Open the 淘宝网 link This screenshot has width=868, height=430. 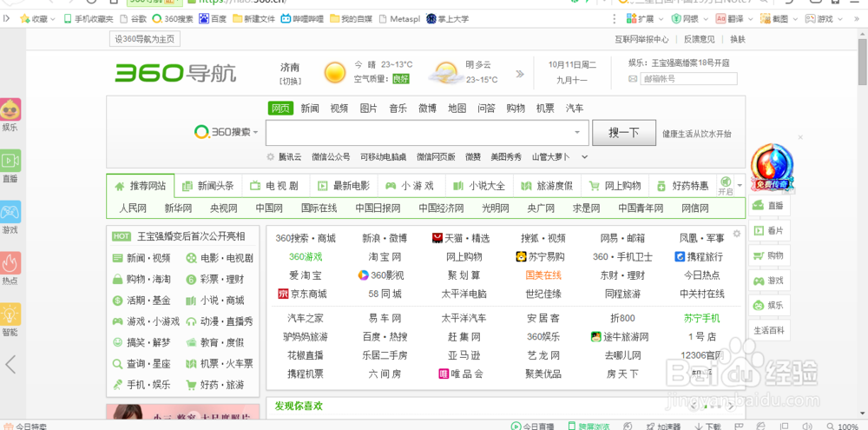click(385, 256)
